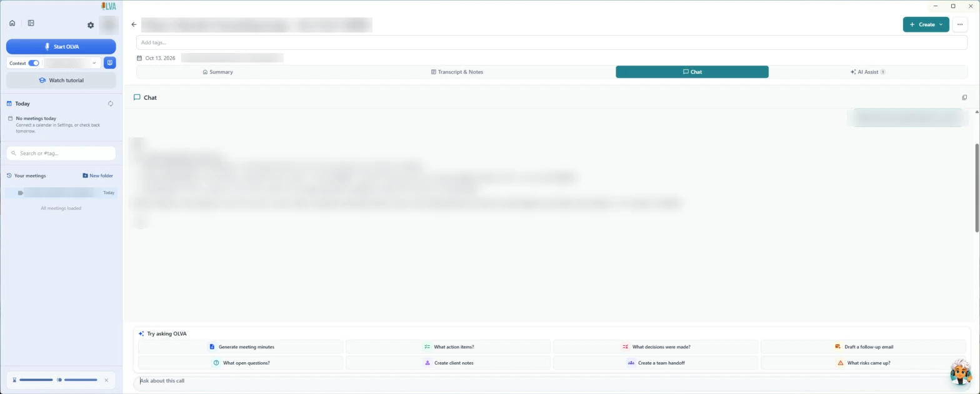
Task: Switch to the Summary tab
Action: pos(218,72)
